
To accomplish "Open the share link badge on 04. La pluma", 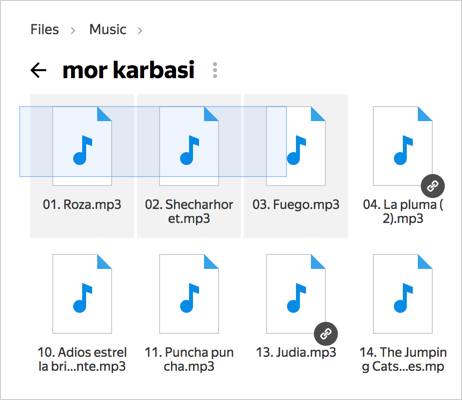I will tap(433, 186).
